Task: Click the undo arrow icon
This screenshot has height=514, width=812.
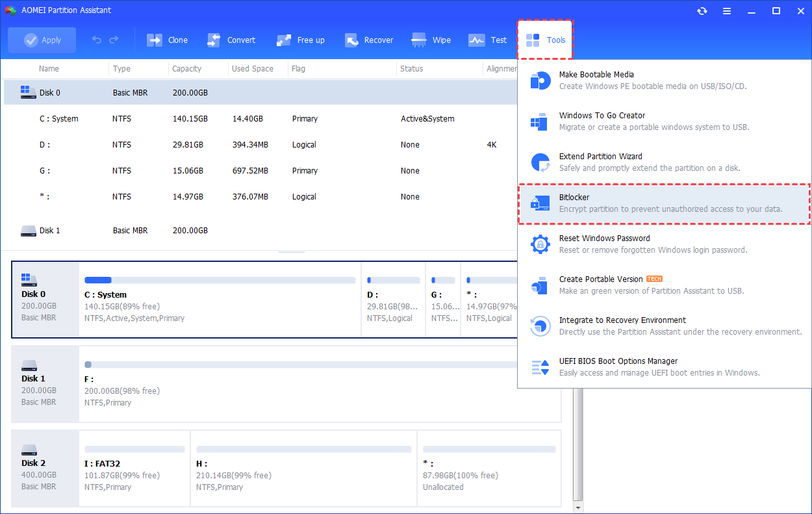Action: pos(97,40)
